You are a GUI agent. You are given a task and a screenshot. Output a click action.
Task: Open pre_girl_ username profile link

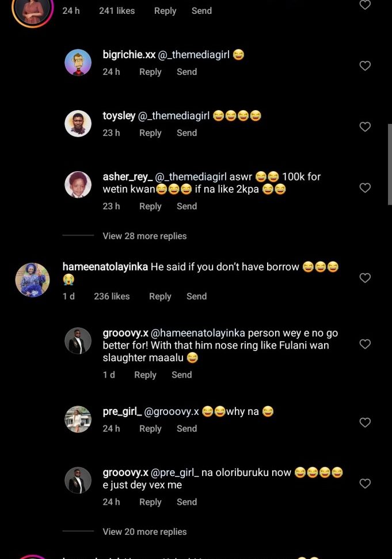121,411
